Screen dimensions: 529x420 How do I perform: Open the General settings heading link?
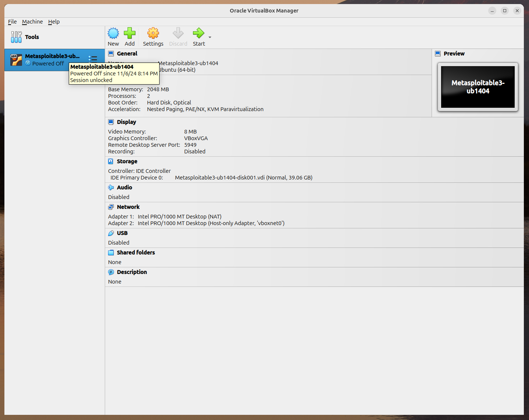tap(127, 53)
